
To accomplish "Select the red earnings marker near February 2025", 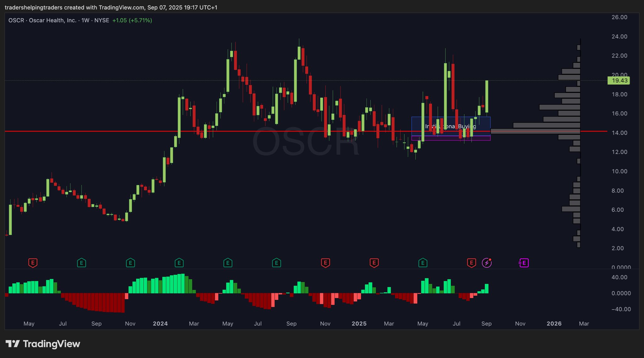I will (x=374, y=263).
